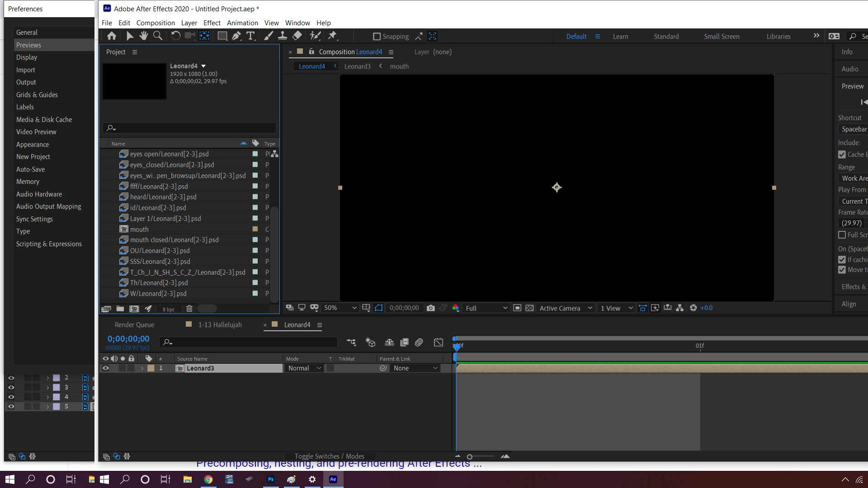Open the Normal blending mode dropdown
The height and width of the screenshot is (488, 868).
(x=304, y=368)
